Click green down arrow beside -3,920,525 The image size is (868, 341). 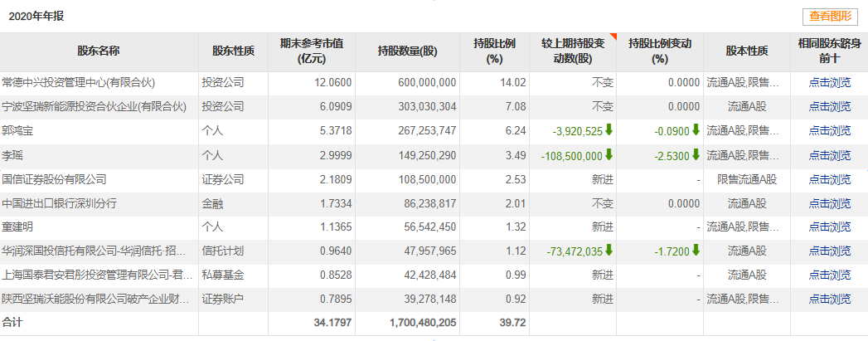pyautogui.click(x=609, y=130)
